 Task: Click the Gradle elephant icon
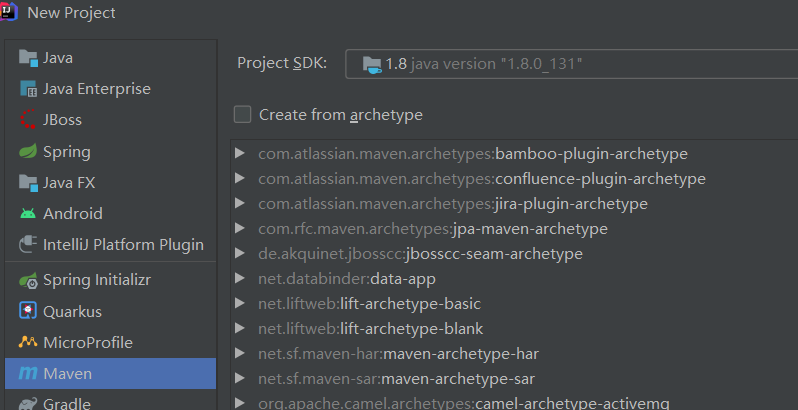click(28, 404)
